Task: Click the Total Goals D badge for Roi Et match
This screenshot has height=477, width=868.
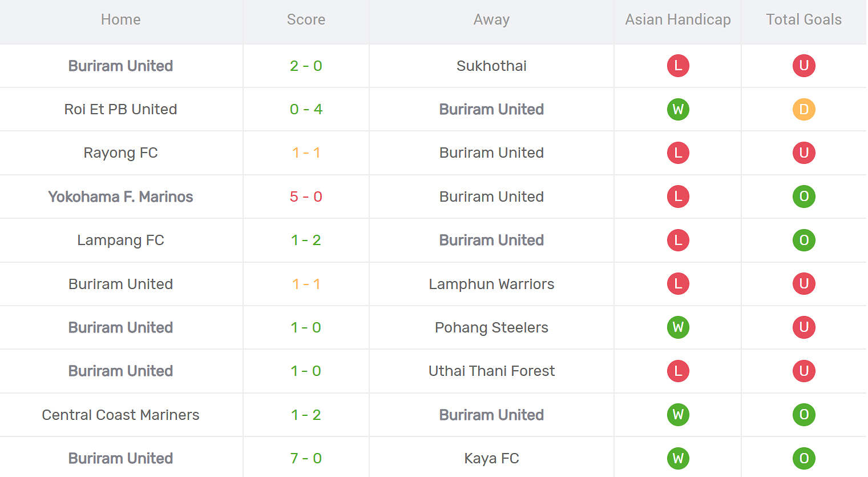Action: click(x=804, y=109)
